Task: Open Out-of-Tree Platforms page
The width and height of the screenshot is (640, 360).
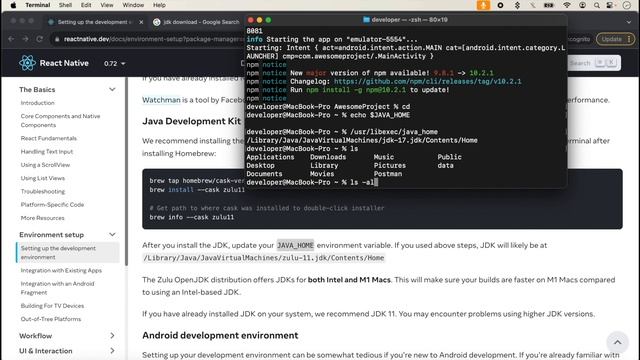Action: pos(51,319)
